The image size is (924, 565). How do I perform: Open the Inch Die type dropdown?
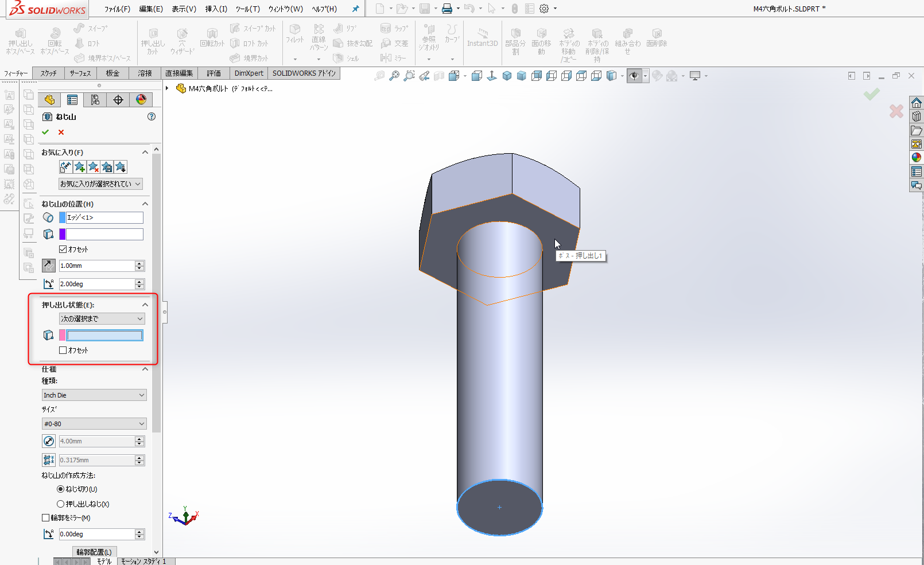click(x=94, y=395)
